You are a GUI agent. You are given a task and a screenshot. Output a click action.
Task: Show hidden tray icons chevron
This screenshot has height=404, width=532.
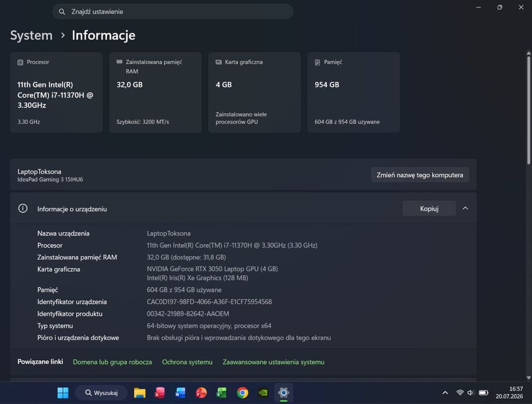445,393
